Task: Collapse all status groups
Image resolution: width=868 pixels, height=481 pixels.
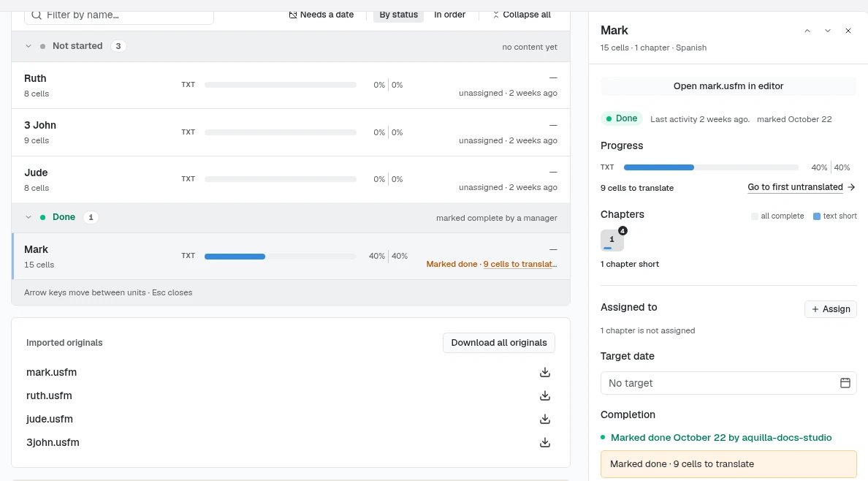Action: [x=522, y=15]
